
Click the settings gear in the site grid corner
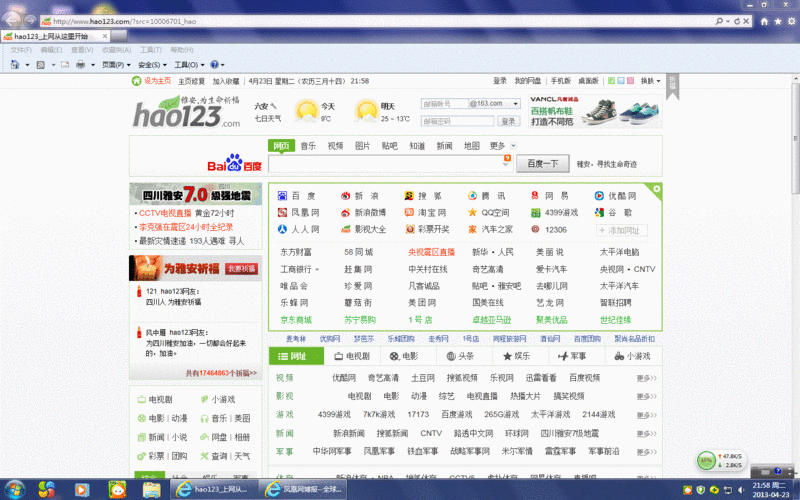tap(654, 187)
